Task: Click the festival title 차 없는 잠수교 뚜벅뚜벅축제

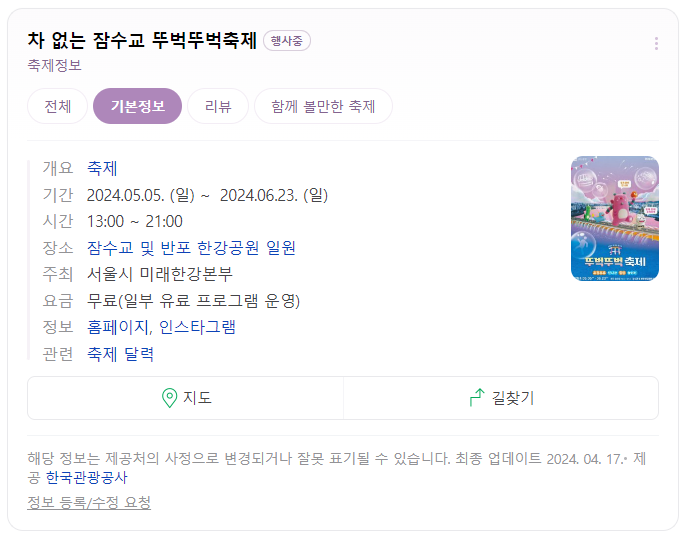Action: [x=142, y=40]
